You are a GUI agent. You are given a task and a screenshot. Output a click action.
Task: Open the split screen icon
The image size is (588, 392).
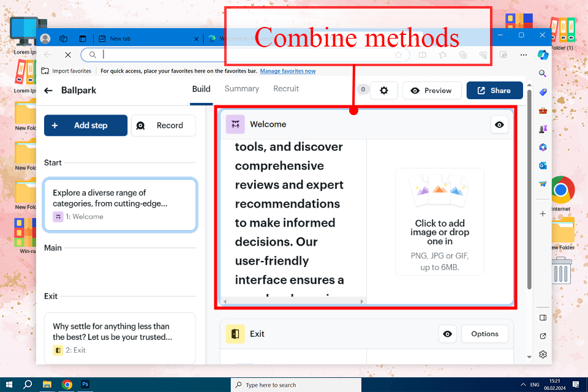[422, 55]
